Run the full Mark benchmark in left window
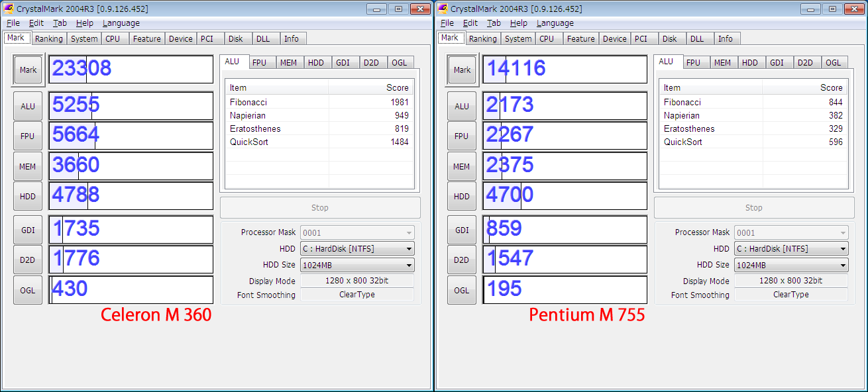The image size is (868, 392). 28,70
